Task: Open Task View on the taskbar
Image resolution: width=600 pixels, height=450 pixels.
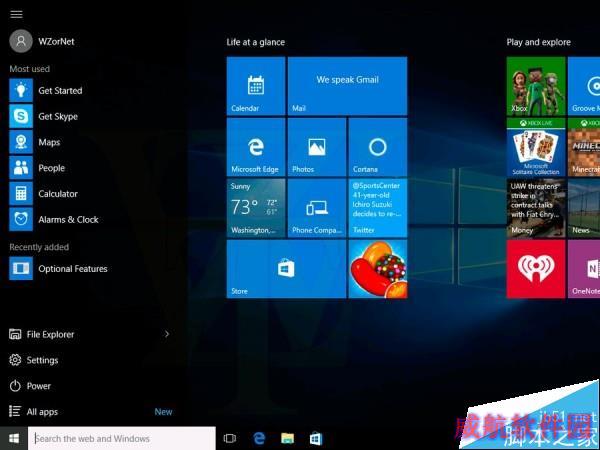Action: pyautogui.click(x=230, y=439)
